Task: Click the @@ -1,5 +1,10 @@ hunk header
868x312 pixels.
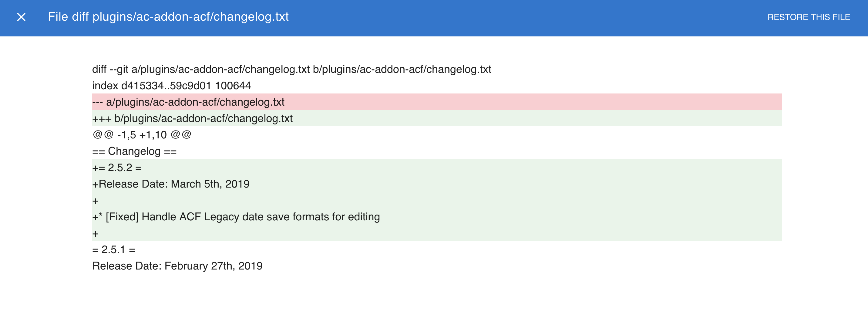Action: 142,134
